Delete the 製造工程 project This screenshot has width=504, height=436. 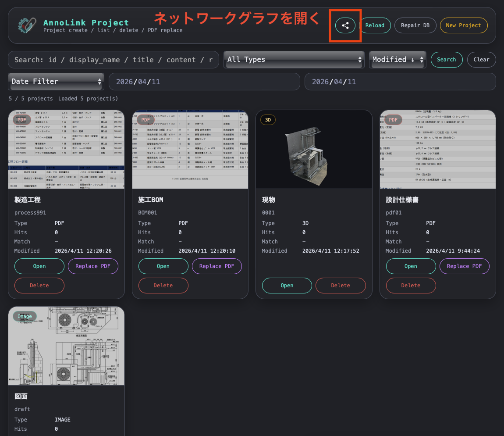(x=39, y=286)
